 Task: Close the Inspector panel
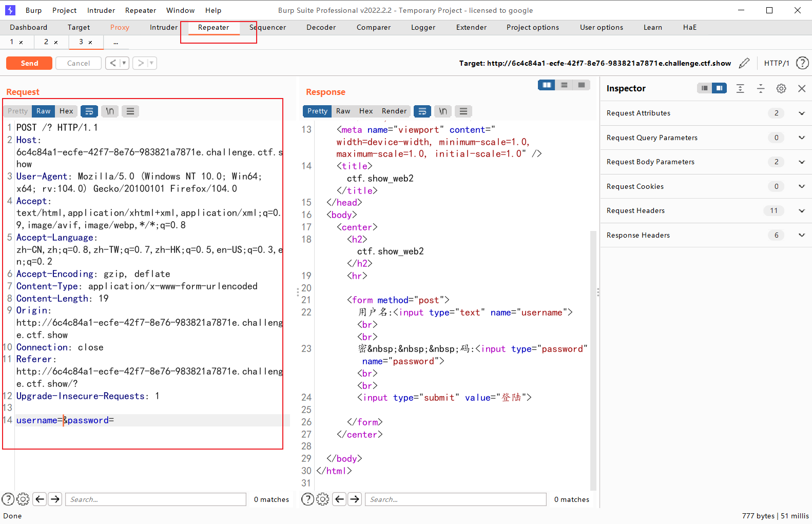click(x=802, y=88)
